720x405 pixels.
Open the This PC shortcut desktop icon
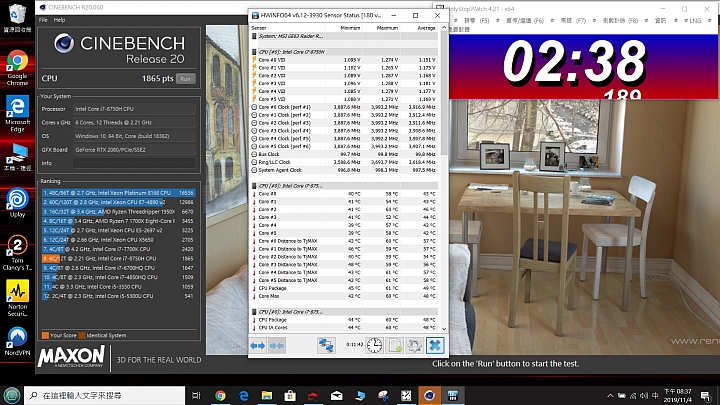coord(17,158)
